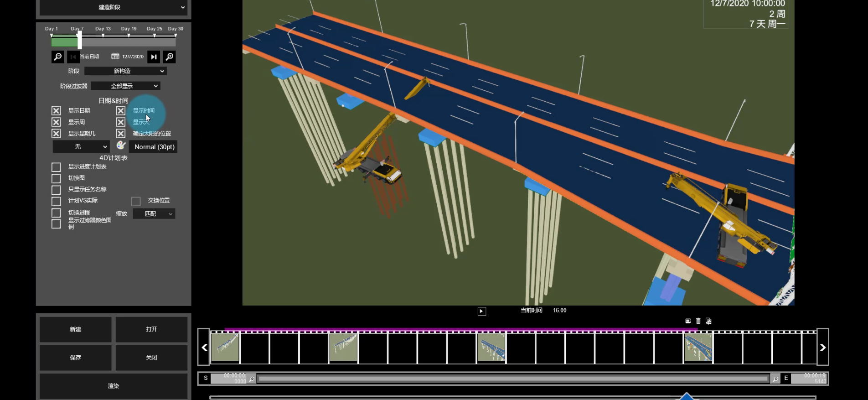This screenshot has height=400, width=868.
Task: Open the 建造阶段 panel selector at top
Action: click(113, 7)
